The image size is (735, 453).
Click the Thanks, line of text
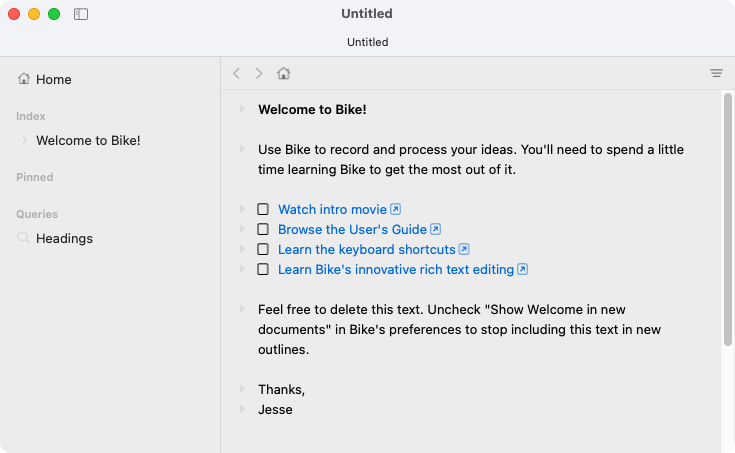click(x=281, y=389)
